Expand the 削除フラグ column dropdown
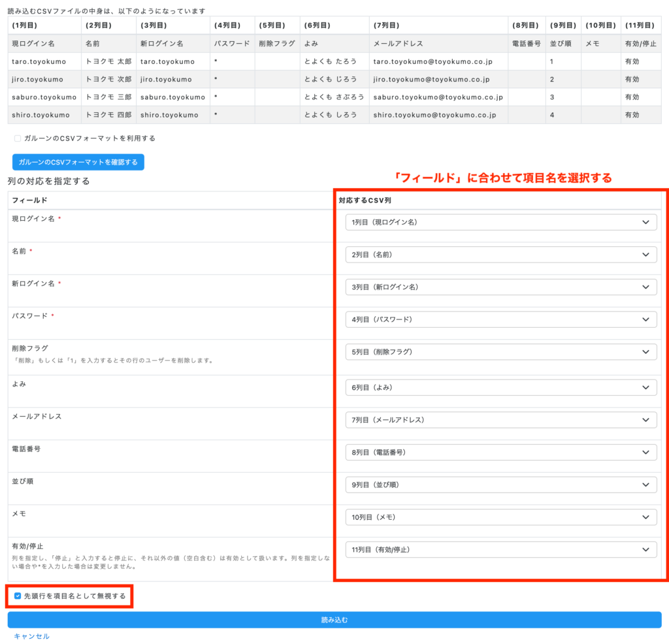The image size is (669, 644). pos(500,352)
